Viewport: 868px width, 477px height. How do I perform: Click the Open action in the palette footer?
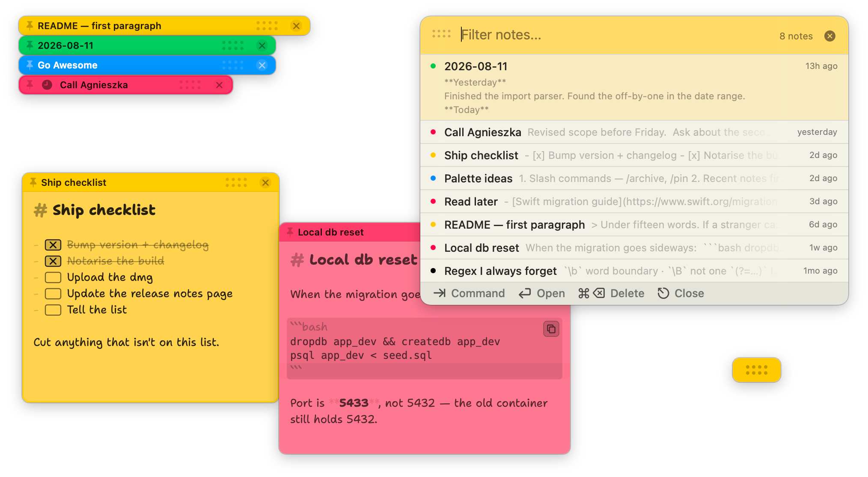(x=551, y=293)
